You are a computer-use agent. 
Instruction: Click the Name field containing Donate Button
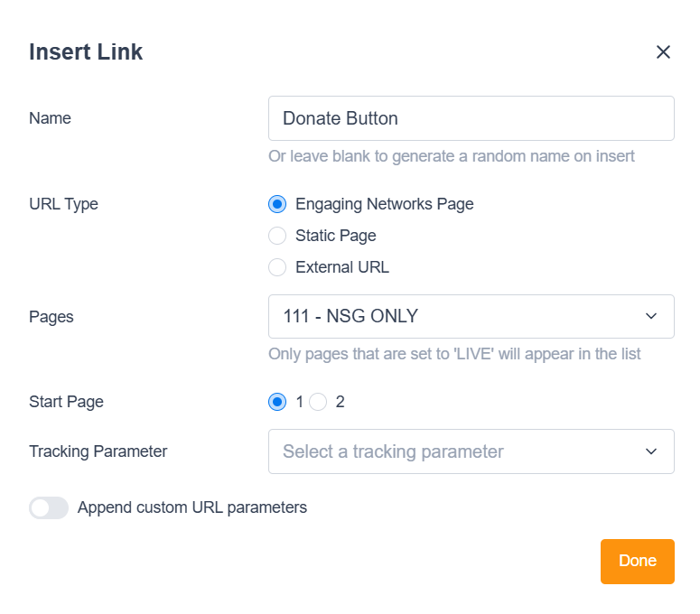[x=471, y=118]
